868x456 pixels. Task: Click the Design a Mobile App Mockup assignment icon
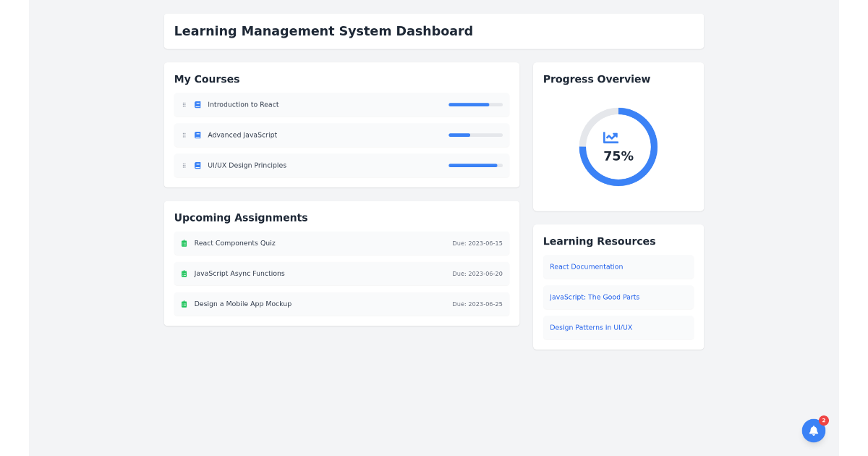(x=183, y=303)
